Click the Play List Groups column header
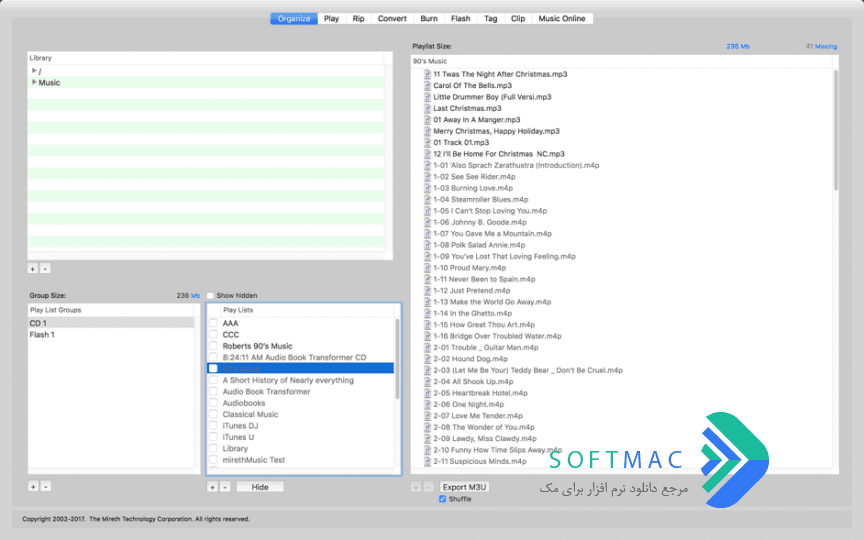The width and height of the screenshot is (864, 540). pos(111,310)
